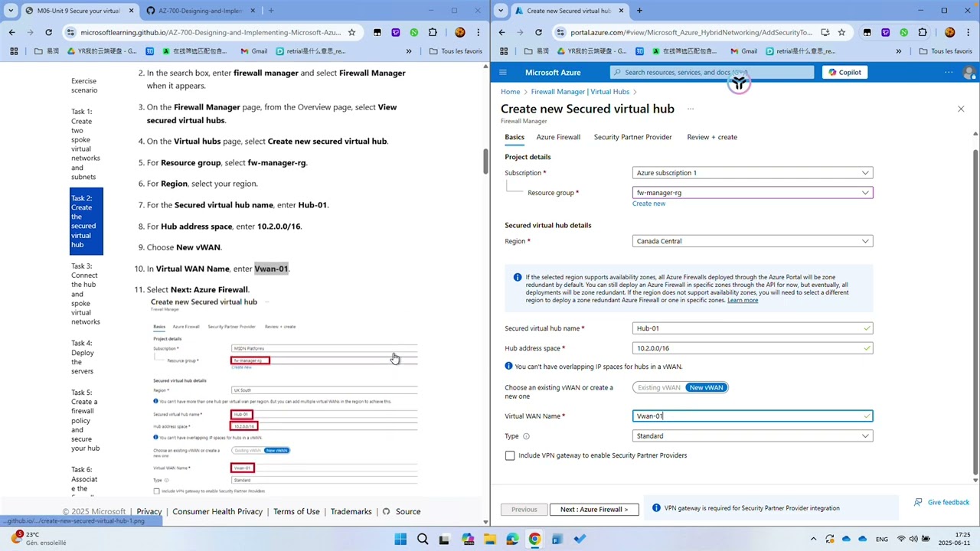Click Virtual WAN Name input field
980x551 pixels.
[x=753, y=416]
